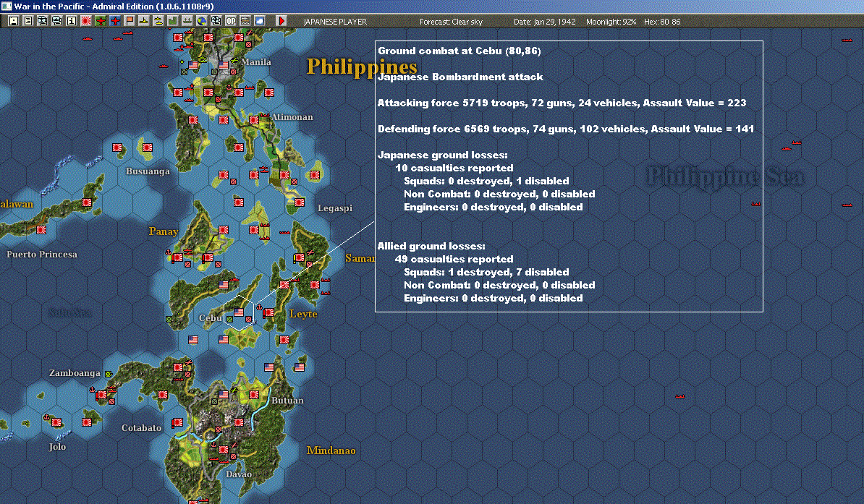This screenshot has height=504, width=864.
Task: Click the ship with arrows icon
Action: tap(187, 21)
